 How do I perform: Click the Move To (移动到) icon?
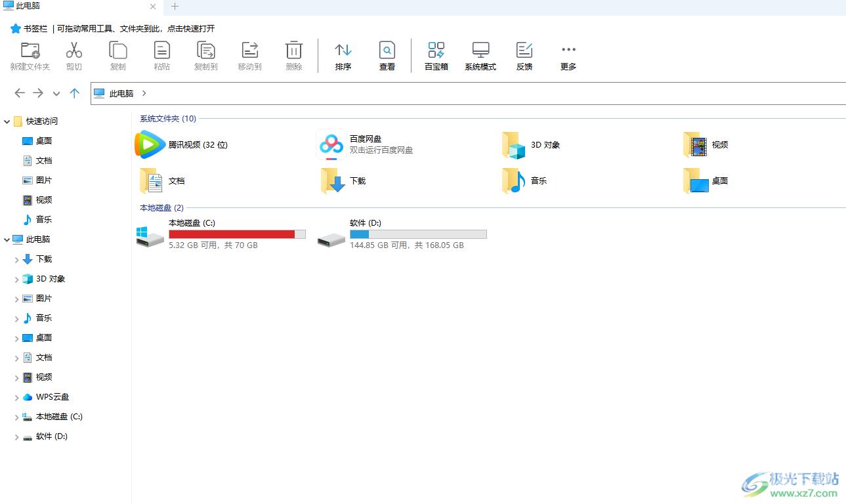click(x=250, y=51)
